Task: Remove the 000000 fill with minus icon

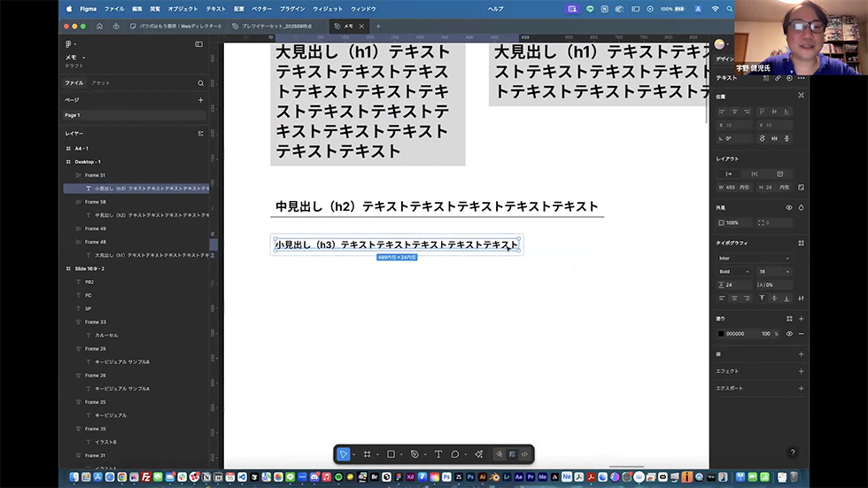Action: coord(801,334)
